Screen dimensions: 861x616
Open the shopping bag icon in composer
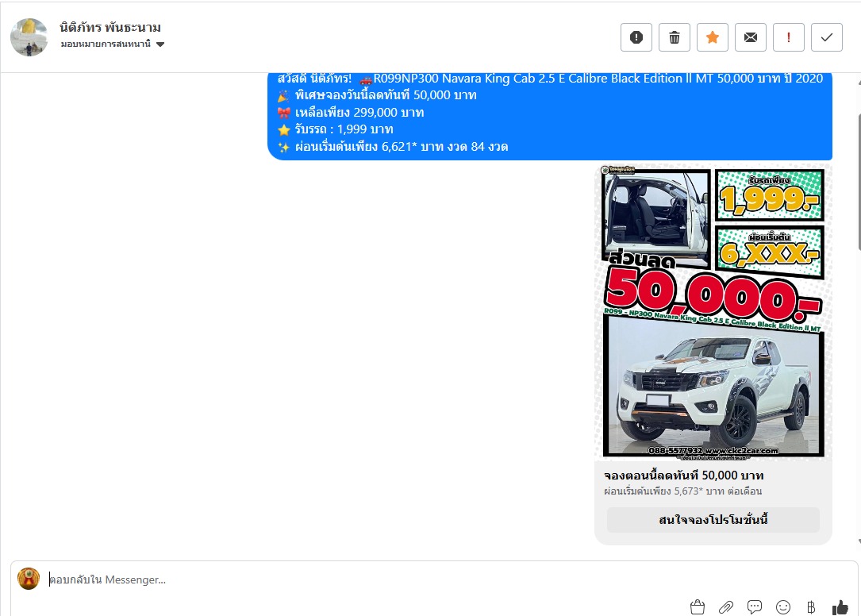698,606
